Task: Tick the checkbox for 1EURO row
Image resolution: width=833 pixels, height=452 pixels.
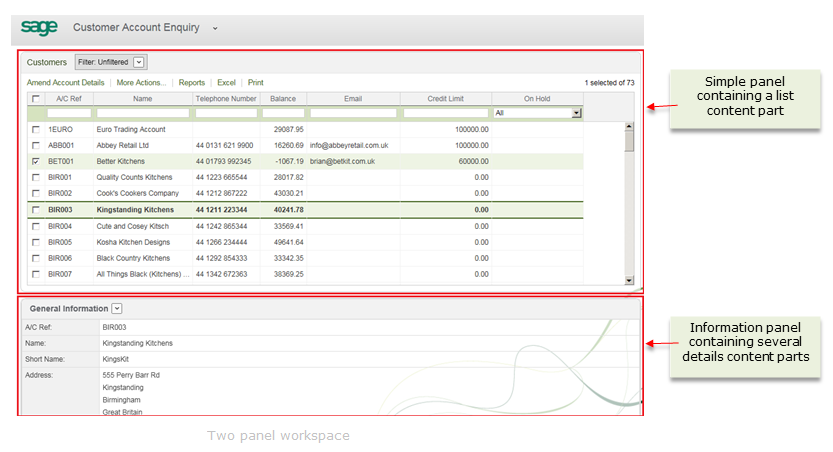Action: [x=36, y=129]
